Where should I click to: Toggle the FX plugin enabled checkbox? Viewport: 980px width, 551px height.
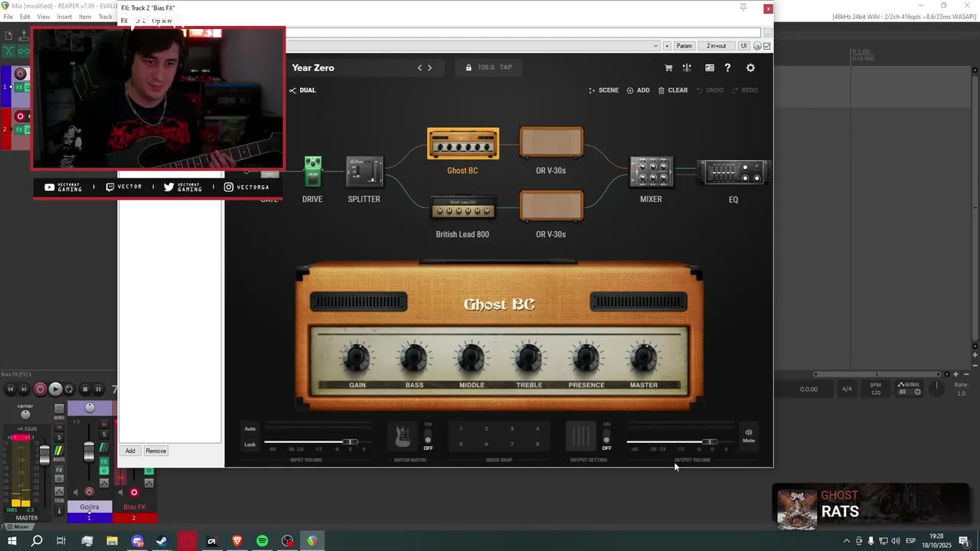tap(767, 46)
